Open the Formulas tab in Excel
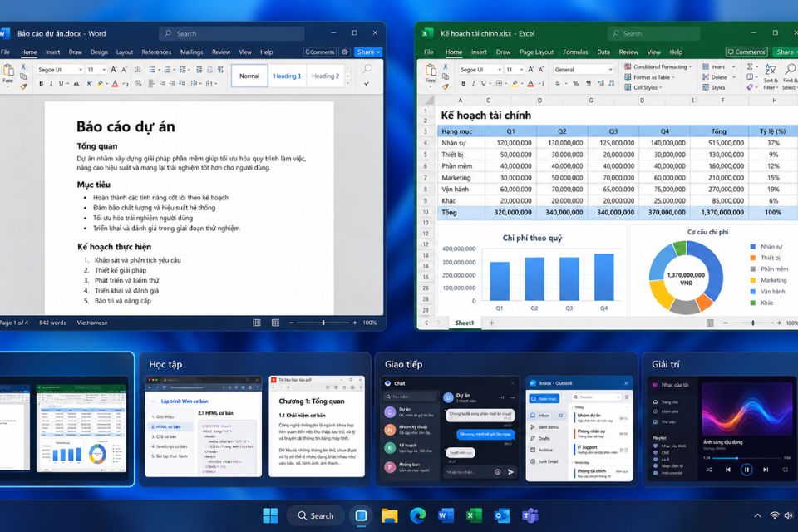The height and width of the screenshot is (532, 798). click(575, 52)
